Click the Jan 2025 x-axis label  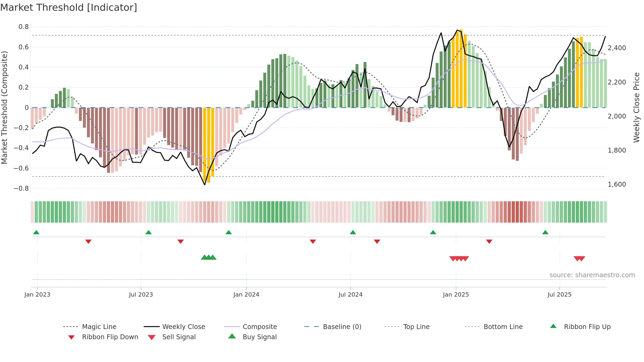pos(456,294)
